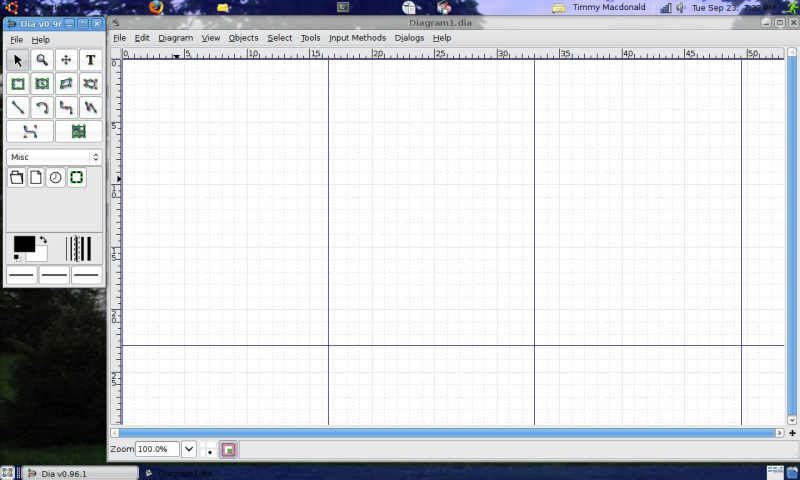The height and width of the screenshot is (480, 800).
Task: Toggle snap-to-grid button in status bar
Action: (x=209, y=450)
